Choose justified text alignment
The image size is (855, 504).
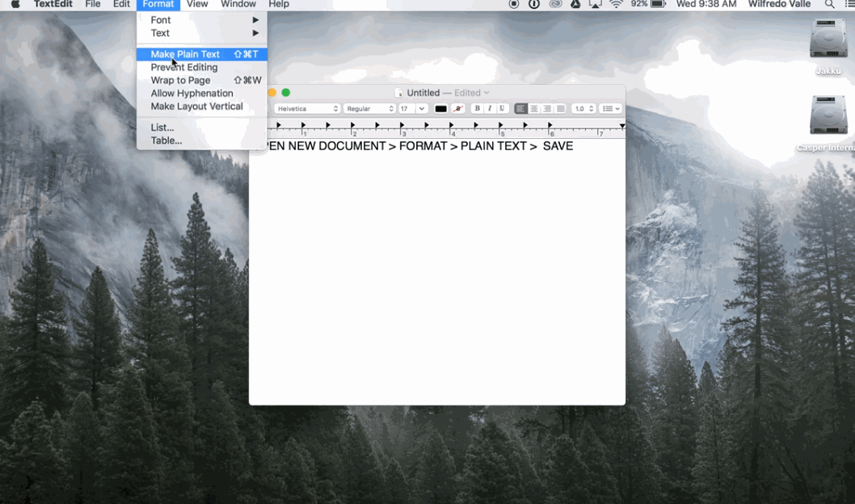coord(559,107)
